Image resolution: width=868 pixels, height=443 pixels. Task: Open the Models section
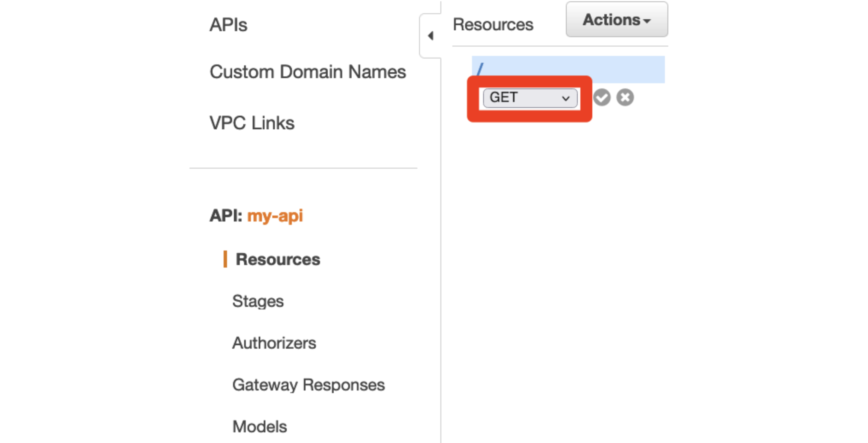[259, 426]
